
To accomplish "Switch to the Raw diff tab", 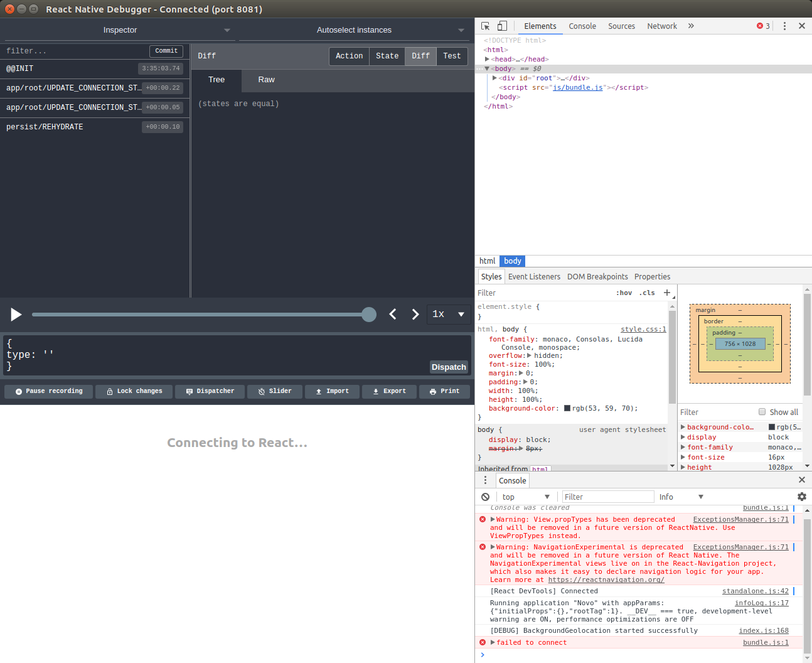I will (x=266, y=80).
